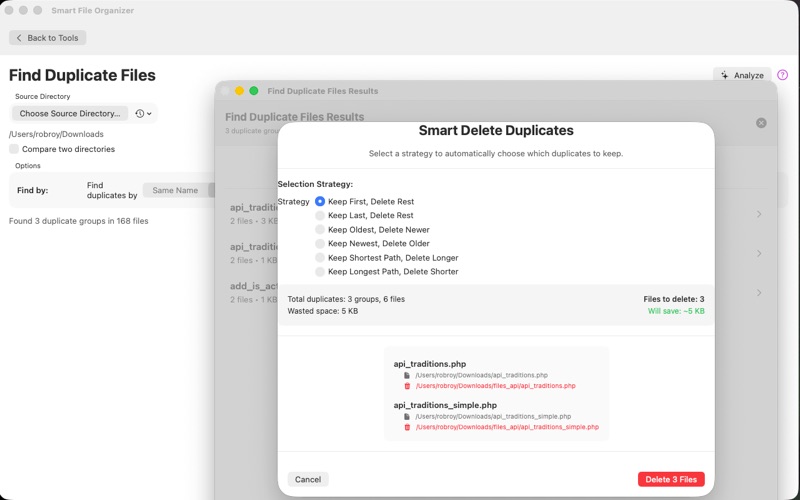Click the sparkle icon on the Analyze button
Screen dimensions: 800x500
(724, 75)
